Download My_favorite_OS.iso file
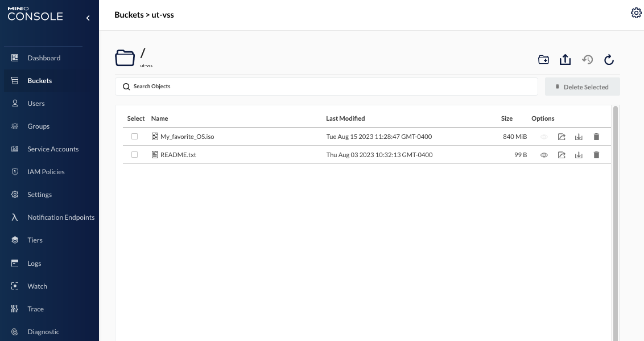This screenshot has width=644, height=341. [579, 137]
